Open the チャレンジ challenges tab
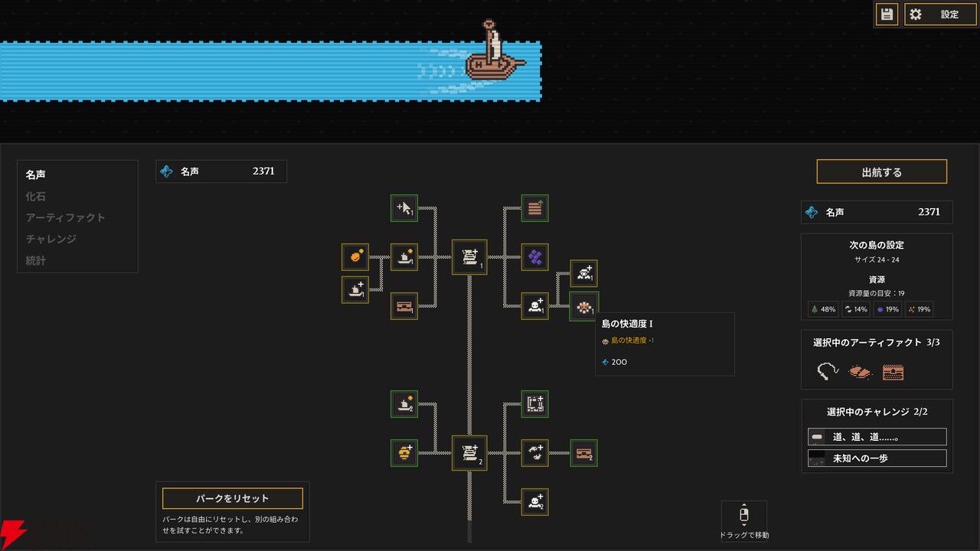 click(x=51, y=239)
